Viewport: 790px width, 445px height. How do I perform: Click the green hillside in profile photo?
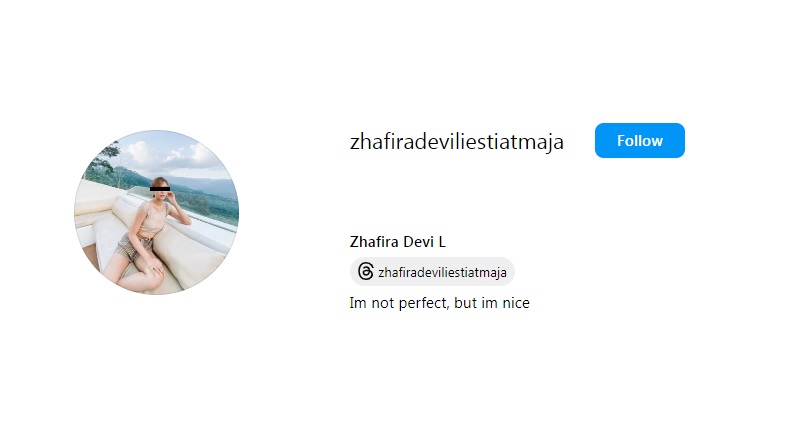(x=212, y=199)
